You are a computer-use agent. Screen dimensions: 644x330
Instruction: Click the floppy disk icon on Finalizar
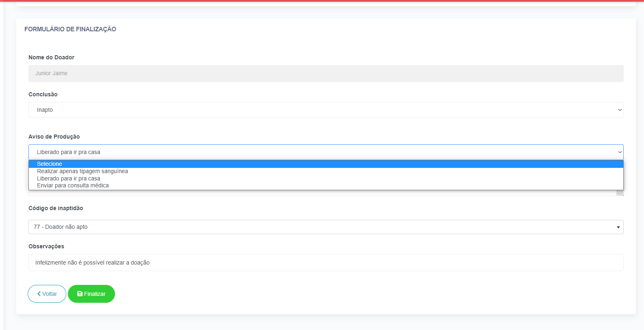coord(80,294)
